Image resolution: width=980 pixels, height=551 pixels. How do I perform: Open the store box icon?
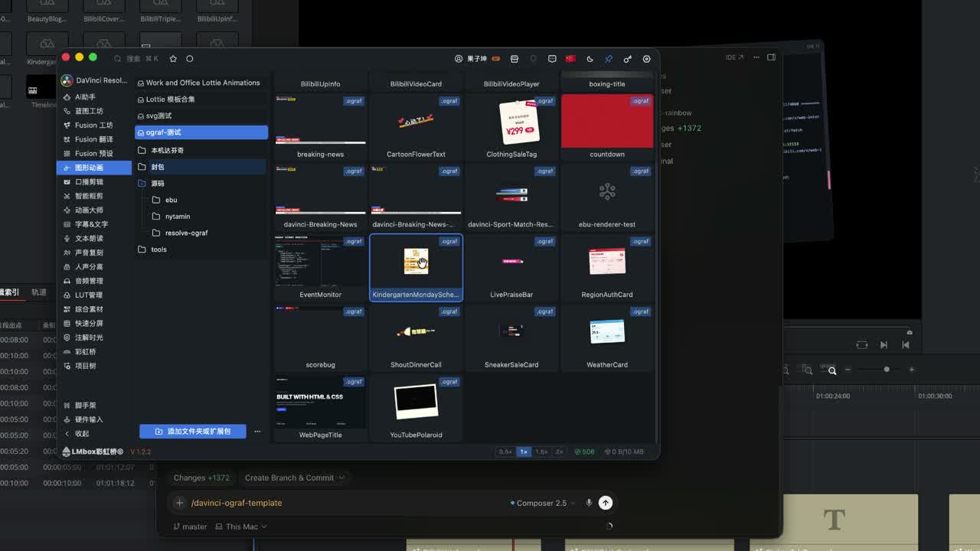[514, 58]
